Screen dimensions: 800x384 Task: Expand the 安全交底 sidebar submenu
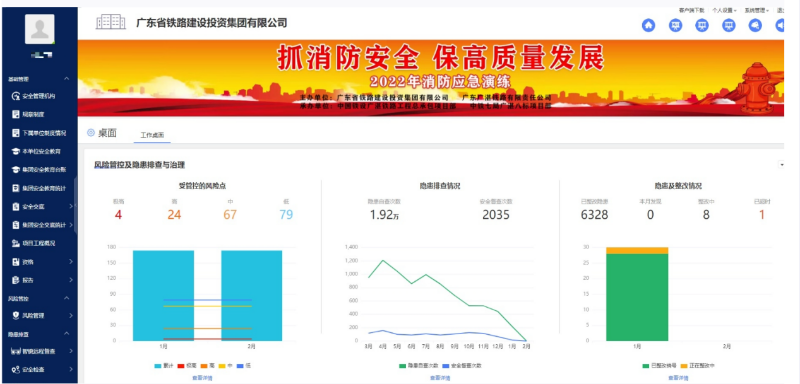[39, 207]
